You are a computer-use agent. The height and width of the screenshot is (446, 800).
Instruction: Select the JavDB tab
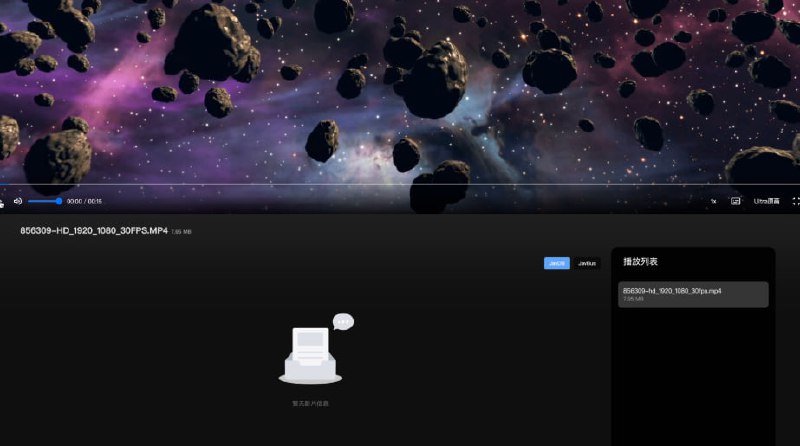[557, 263]
